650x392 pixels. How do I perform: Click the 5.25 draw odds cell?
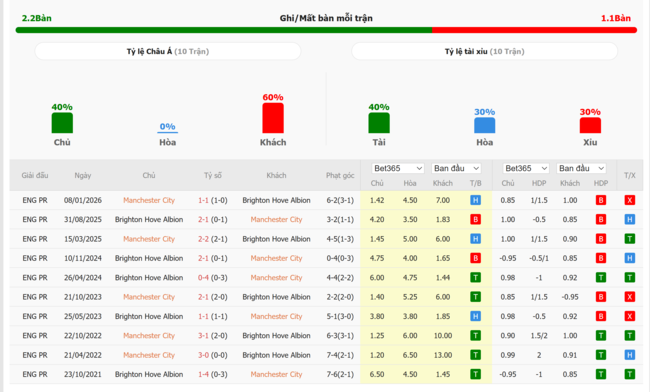point(410,297)
